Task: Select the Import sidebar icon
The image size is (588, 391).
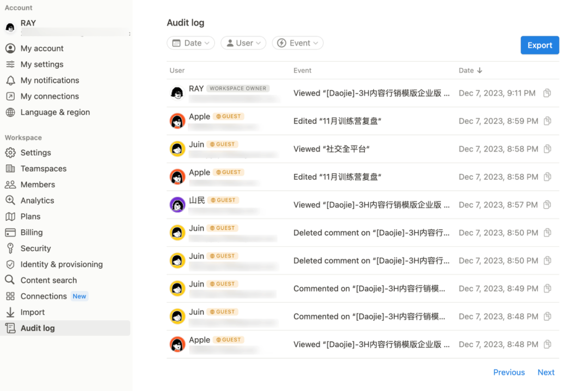Action: pyautogui.click(x=11, y=312)
